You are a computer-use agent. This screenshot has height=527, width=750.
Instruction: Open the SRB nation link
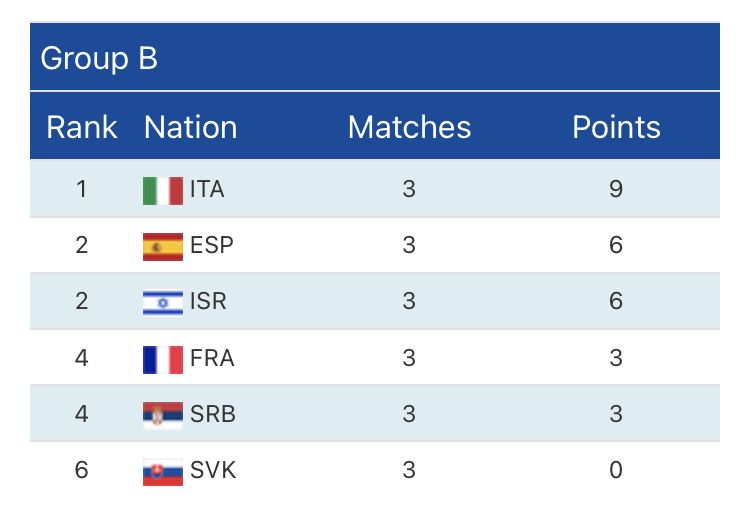212,414
